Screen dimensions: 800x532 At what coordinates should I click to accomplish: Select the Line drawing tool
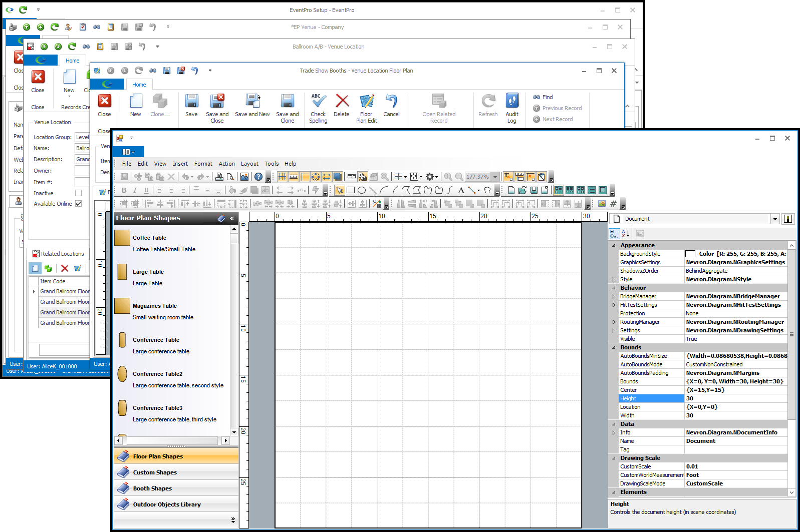click(373, 190)
